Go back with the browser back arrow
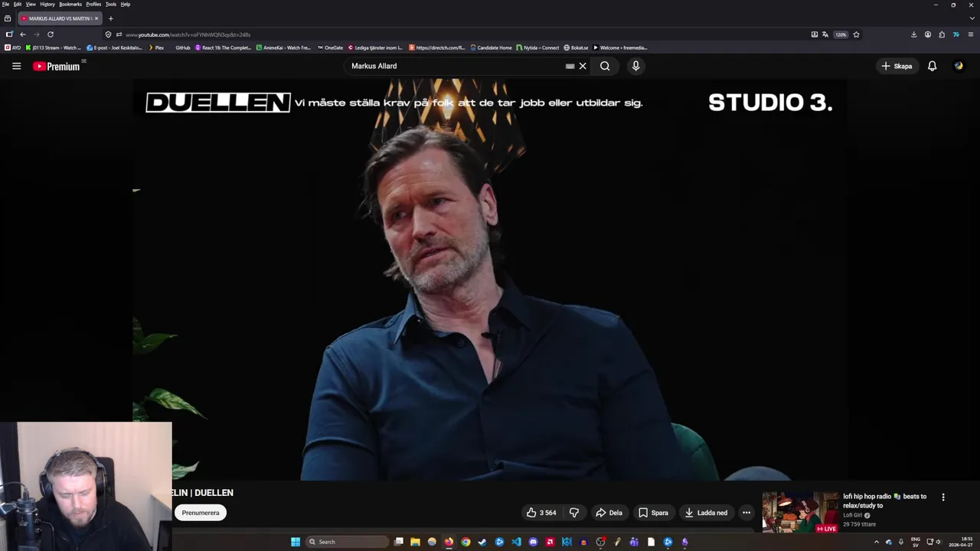Viewport: 980px width, 551px height. tap(23, 34)
